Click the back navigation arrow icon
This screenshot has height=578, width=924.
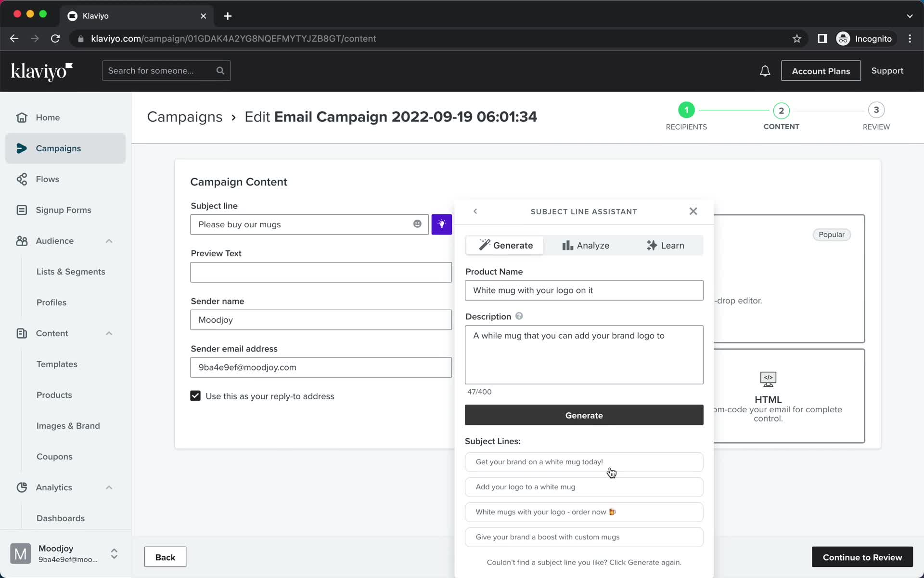[475, 212]
